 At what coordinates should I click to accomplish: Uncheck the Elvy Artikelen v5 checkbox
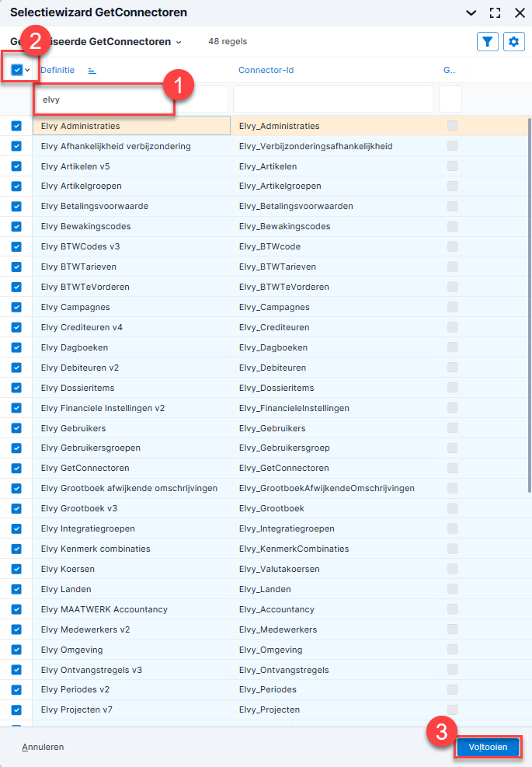(16, 166)
